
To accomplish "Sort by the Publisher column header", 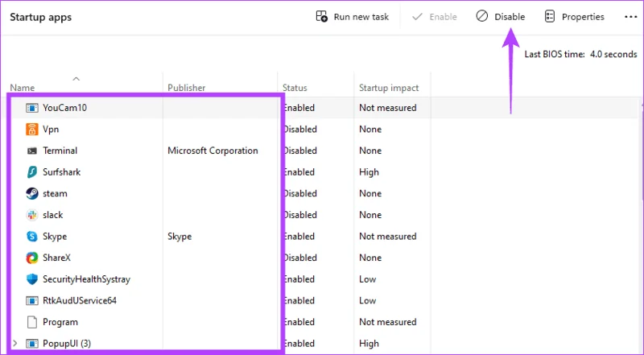I will pyautogui.click(x=187, y=88).
